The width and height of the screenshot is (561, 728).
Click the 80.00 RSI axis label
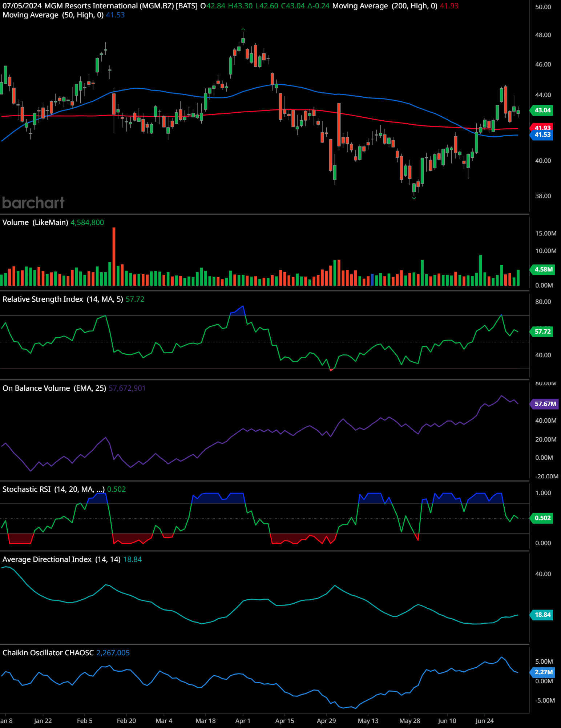(x=543, y=302)
